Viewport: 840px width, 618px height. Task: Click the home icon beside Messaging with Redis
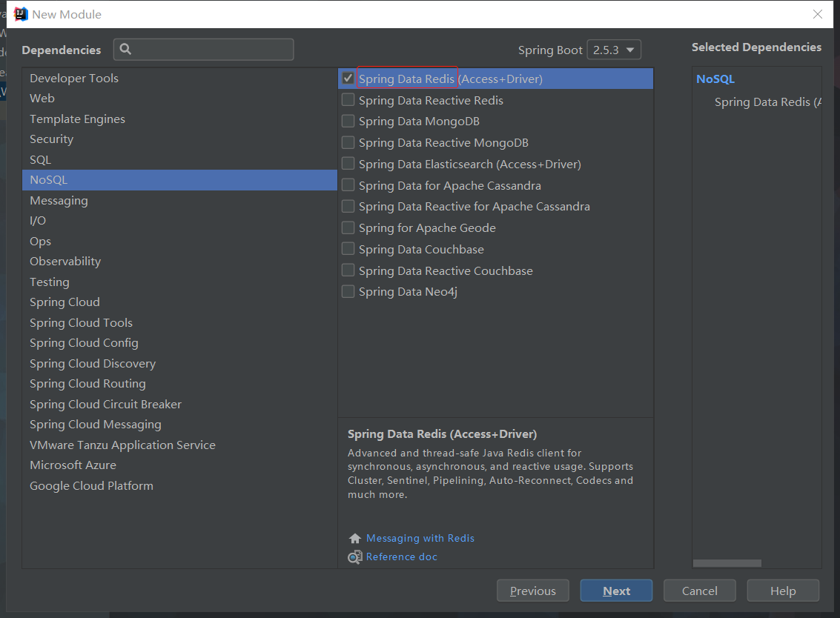pos(354,538)
